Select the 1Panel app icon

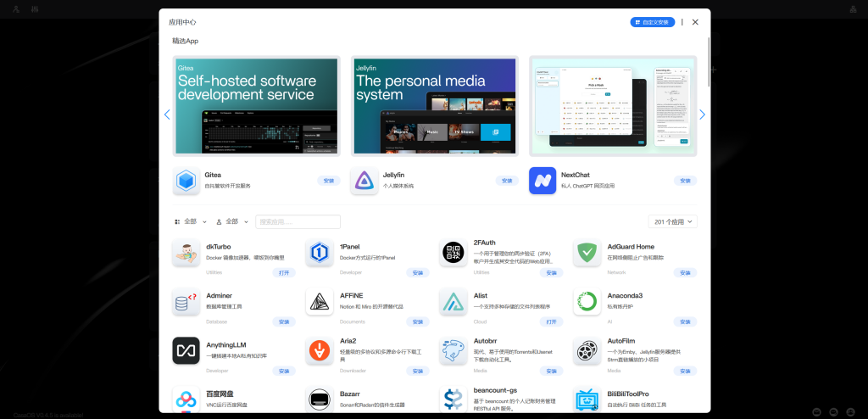[320, 253]
